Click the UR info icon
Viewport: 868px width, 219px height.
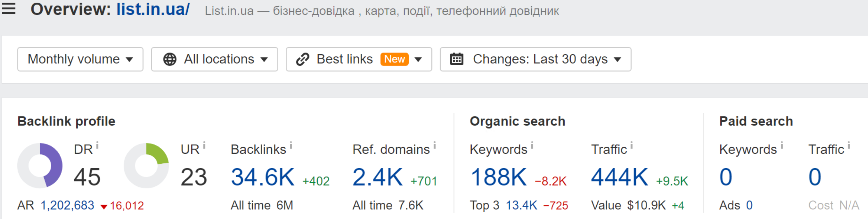[204, 146]
